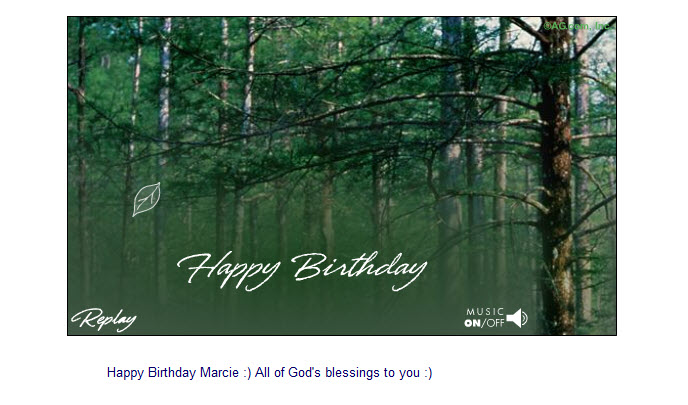The width and height of the screenshot is (688, 405).
Task: Click the smiley right after Marcie
Action: pos(247,373)
